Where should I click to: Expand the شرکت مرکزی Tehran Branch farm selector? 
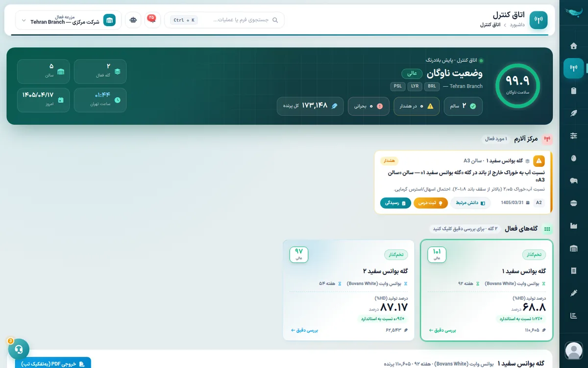[69, 20]
